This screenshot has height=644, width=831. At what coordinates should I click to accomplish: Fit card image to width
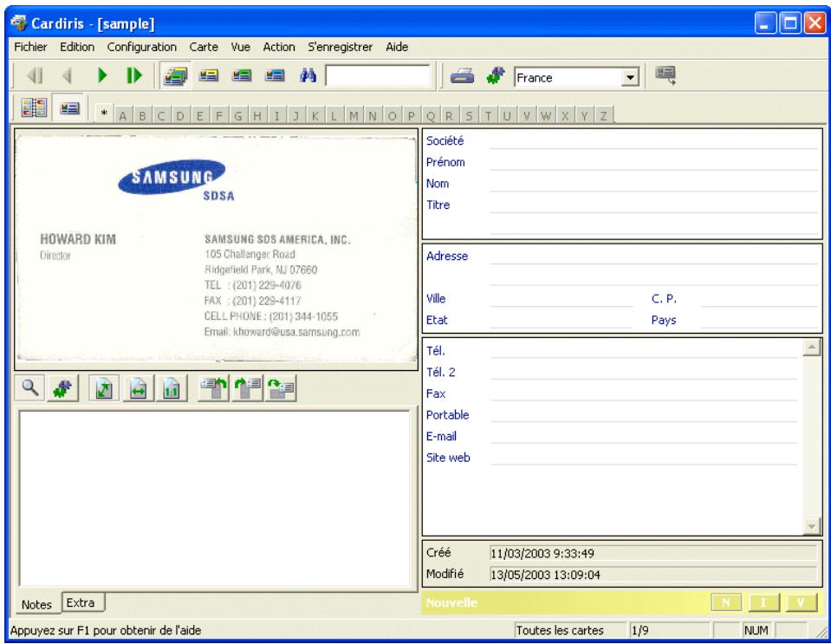(x=138, y=388)
